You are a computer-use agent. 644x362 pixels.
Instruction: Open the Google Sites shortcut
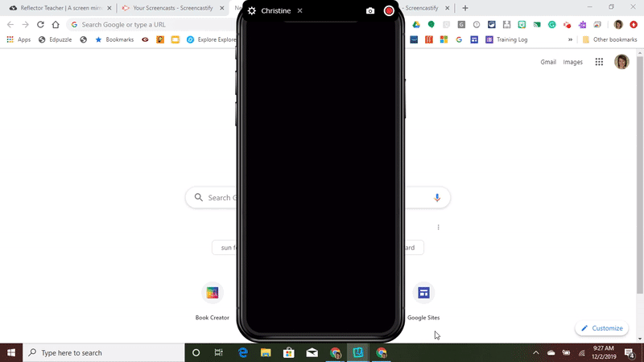(x=423, y=301)
